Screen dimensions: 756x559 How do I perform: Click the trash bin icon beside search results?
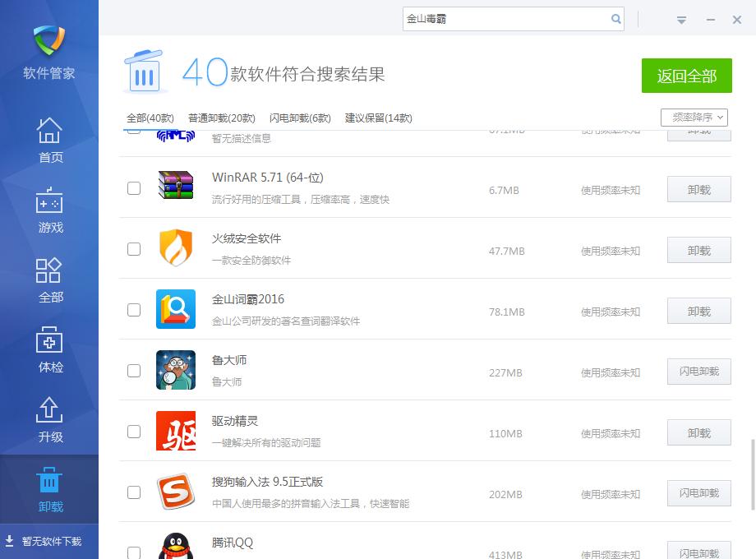pos(145,72)
